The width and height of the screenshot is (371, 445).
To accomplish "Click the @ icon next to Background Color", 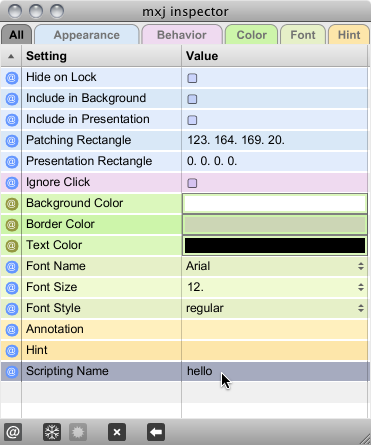I will 12,203.
